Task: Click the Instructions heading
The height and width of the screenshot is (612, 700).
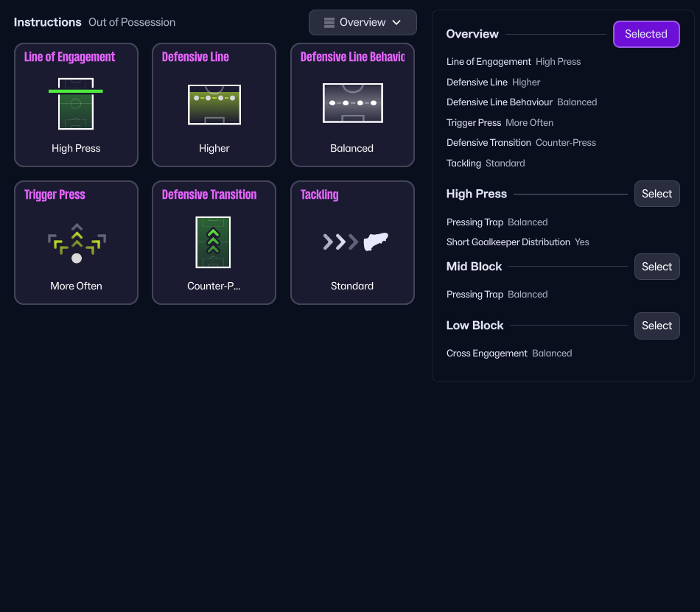Action: 47,22
